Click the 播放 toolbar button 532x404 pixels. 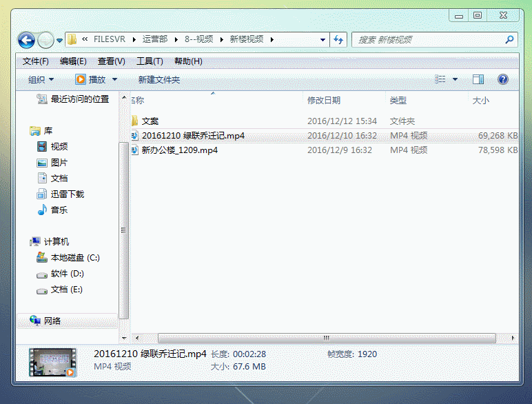[x=90, y=80]
